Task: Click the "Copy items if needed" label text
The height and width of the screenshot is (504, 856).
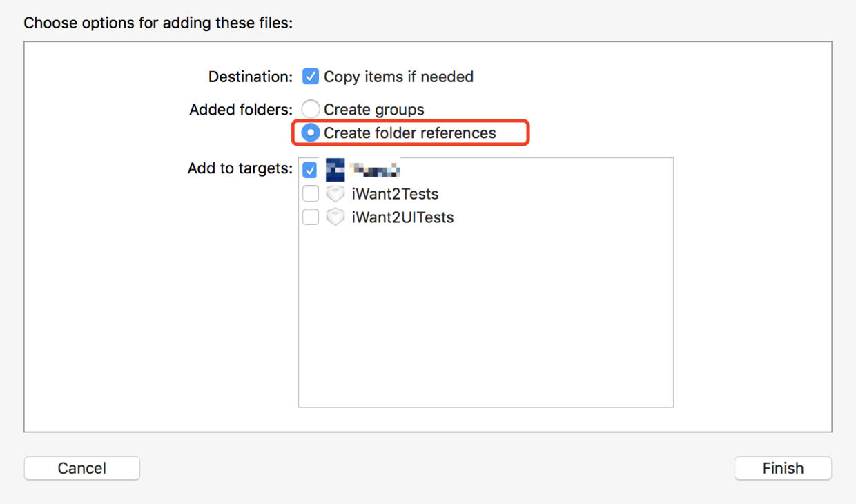Action: [x=398, y=77]
